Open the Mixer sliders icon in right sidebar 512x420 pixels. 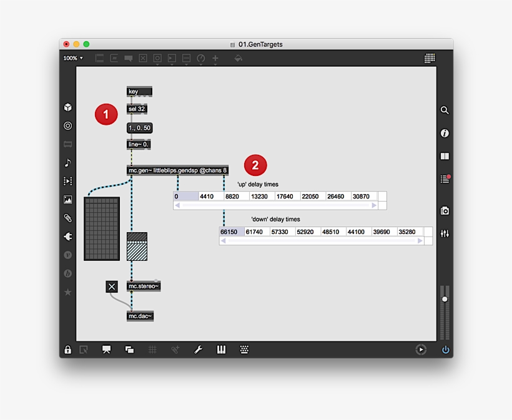[445, 233]
